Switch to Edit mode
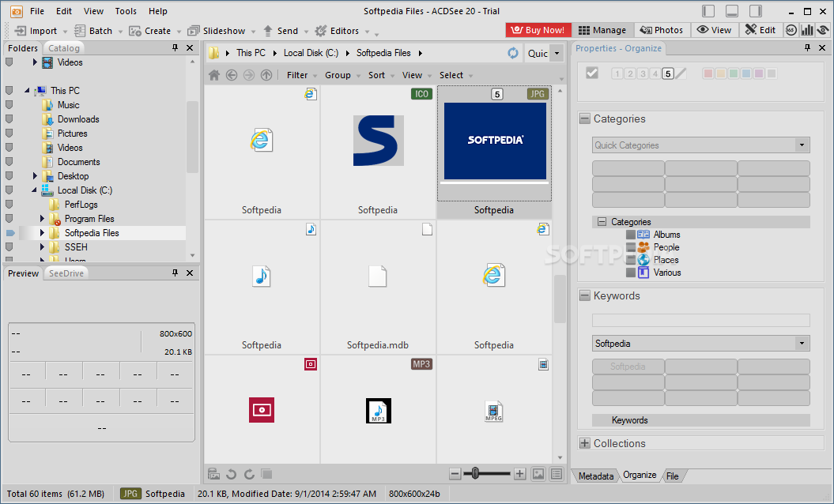The width and height of the screenshot is (834, 504). coord(760,30)
